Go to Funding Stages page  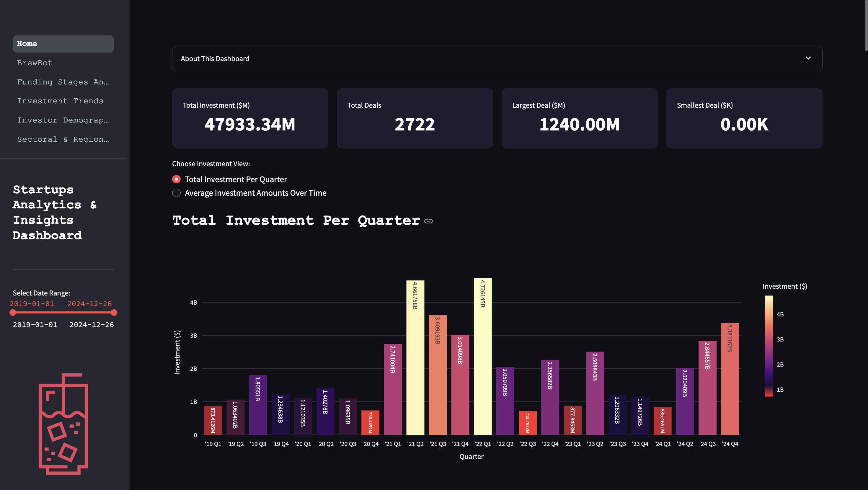tap(63, 82)
